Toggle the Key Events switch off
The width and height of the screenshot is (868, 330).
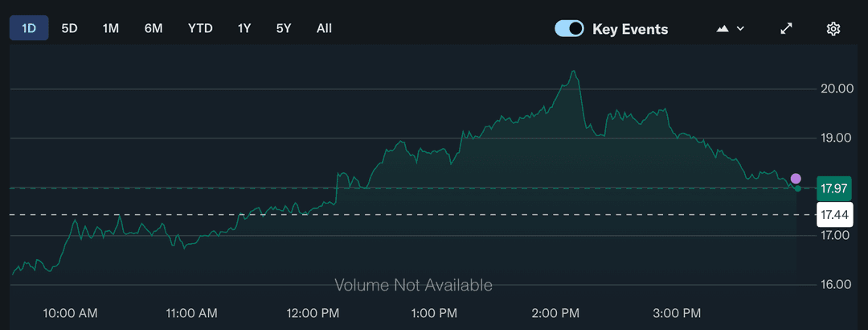pyautogui.click(x=569, y=28)
